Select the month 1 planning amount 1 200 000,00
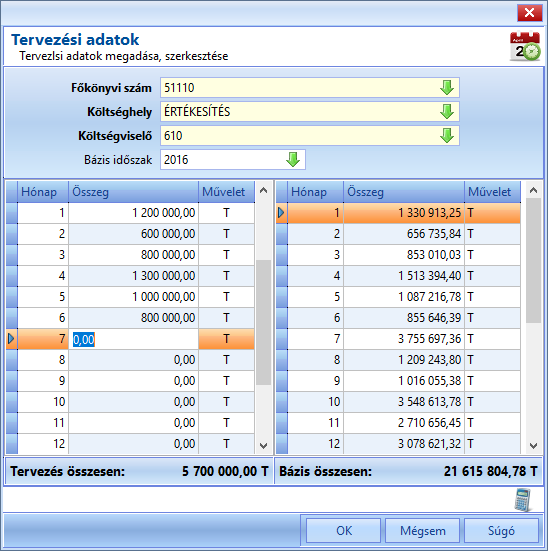The height and width of the screenshot is (551, 548). [x=134, y=213]
